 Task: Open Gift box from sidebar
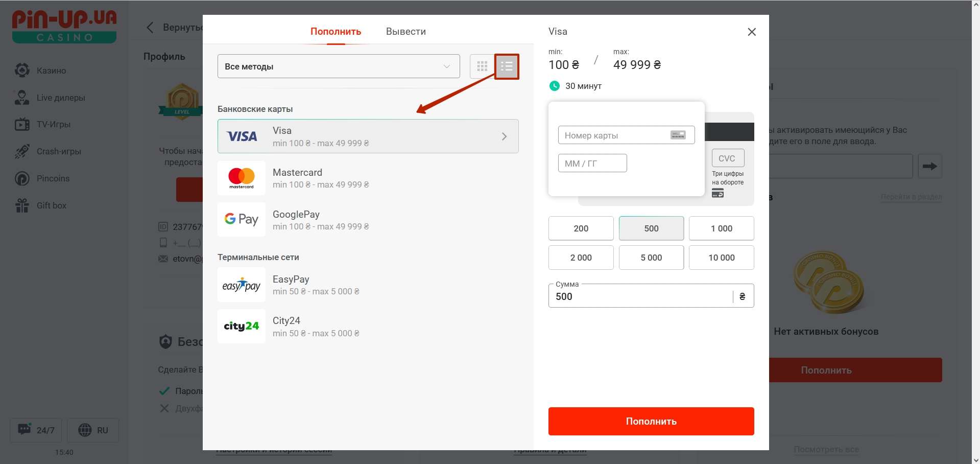[x=51, y=205]
